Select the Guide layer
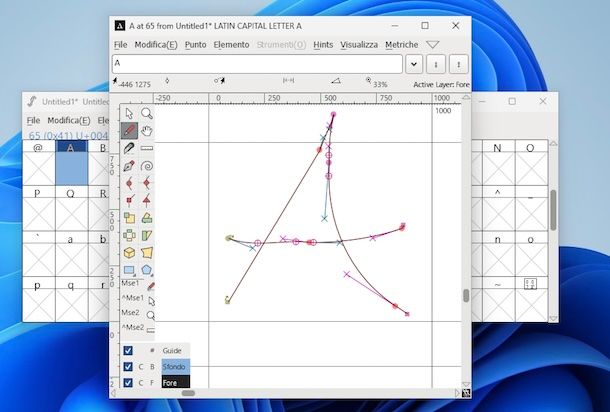Screen dimensions: 610x412 (x=172, y=351)
